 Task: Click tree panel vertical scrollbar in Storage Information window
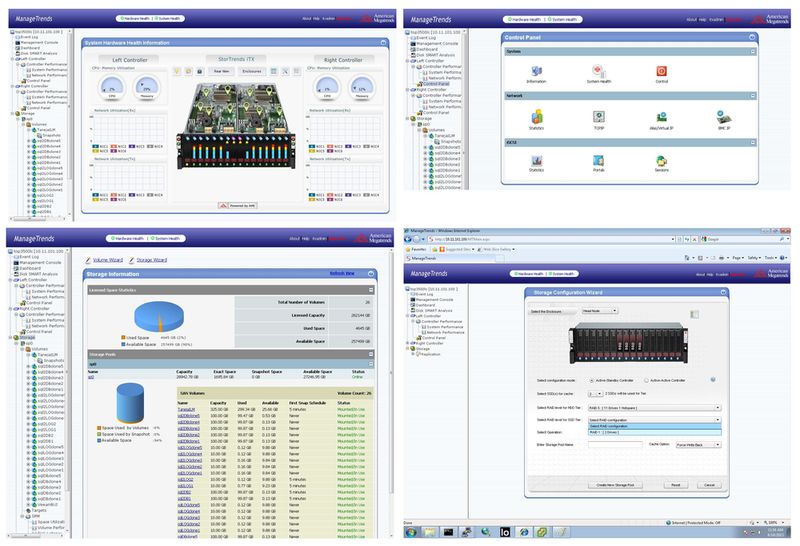pyautogui.click(x=68, y=391)
